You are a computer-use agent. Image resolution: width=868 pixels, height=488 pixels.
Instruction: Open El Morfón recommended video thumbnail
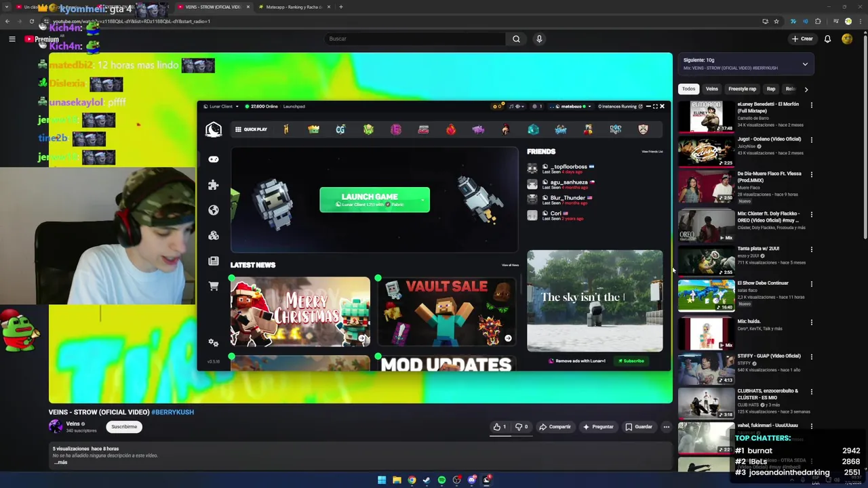(x=706, y=117)
